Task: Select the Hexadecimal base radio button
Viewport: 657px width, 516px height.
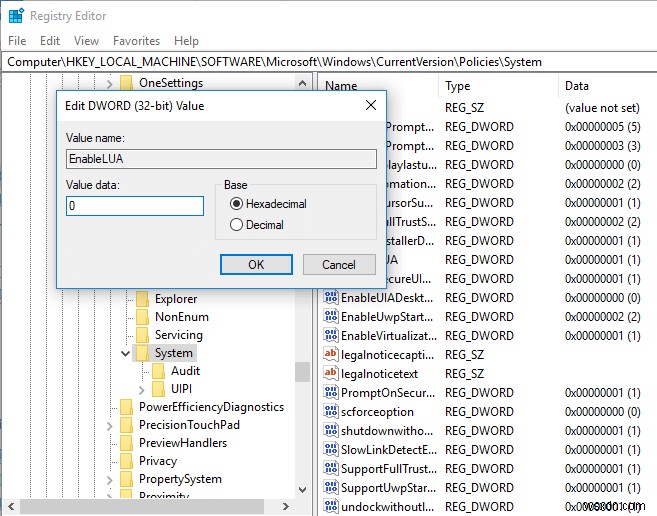Action: point(236,204)
